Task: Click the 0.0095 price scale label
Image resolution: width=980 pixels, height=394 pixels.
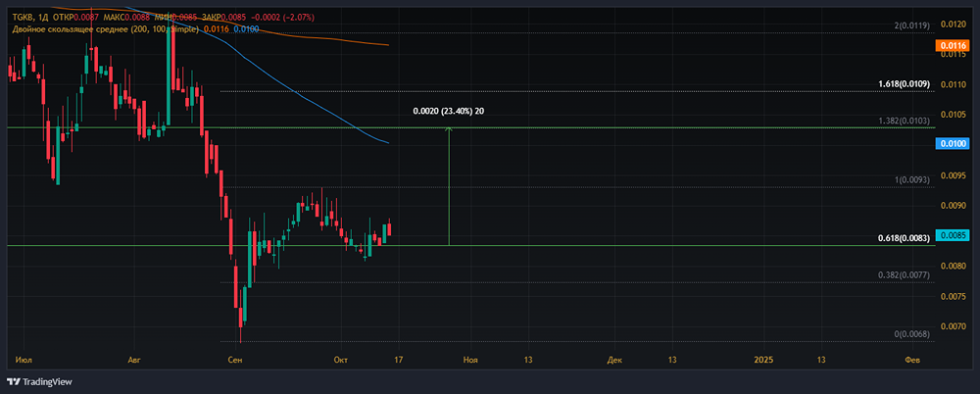Action: [x=952, y=175]
